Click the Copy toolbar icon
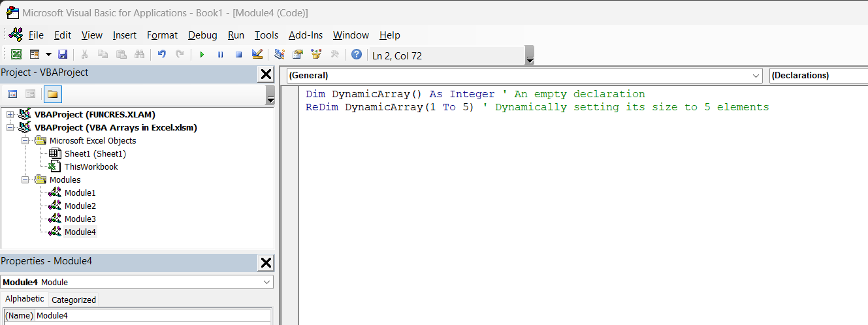Viewport: 868px width, 325px height. pos(103,55)
